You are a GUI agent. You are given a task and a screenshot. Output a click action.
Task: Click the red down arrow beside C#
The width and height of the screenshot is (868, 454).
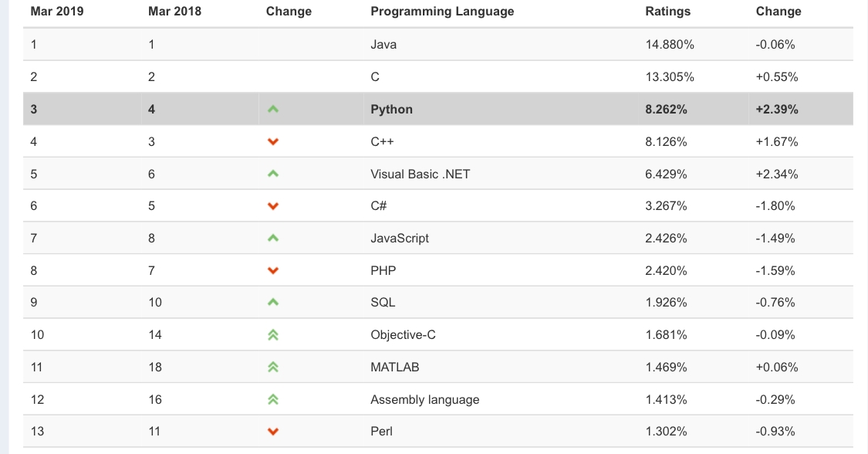[x=272, y=206]
